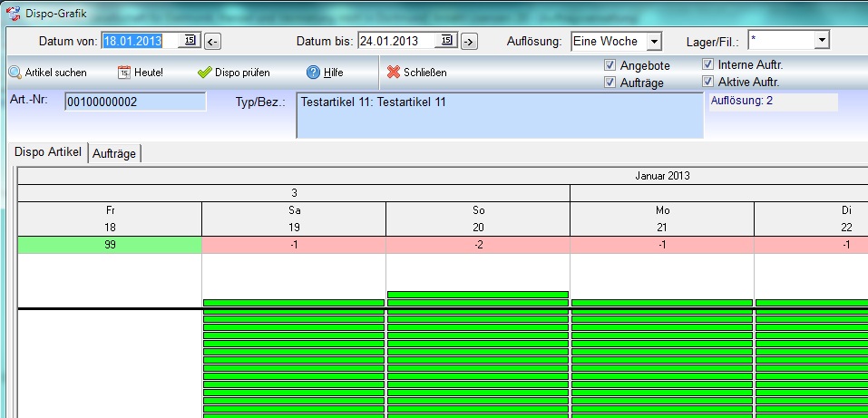
Task: Click the red -1 cell under Di 22
Action: pos(811,245)
